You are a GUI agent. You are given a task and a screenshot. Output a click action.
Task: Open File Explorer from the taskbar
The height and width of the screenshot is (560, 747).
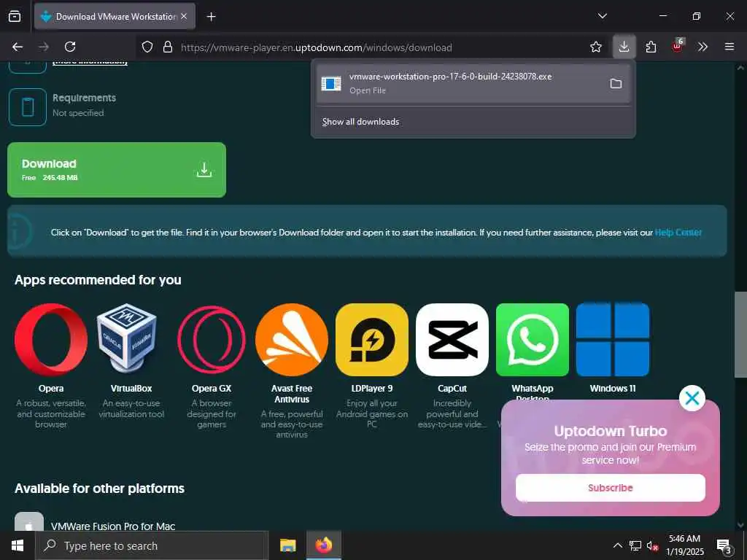click(x=287, y=545)
